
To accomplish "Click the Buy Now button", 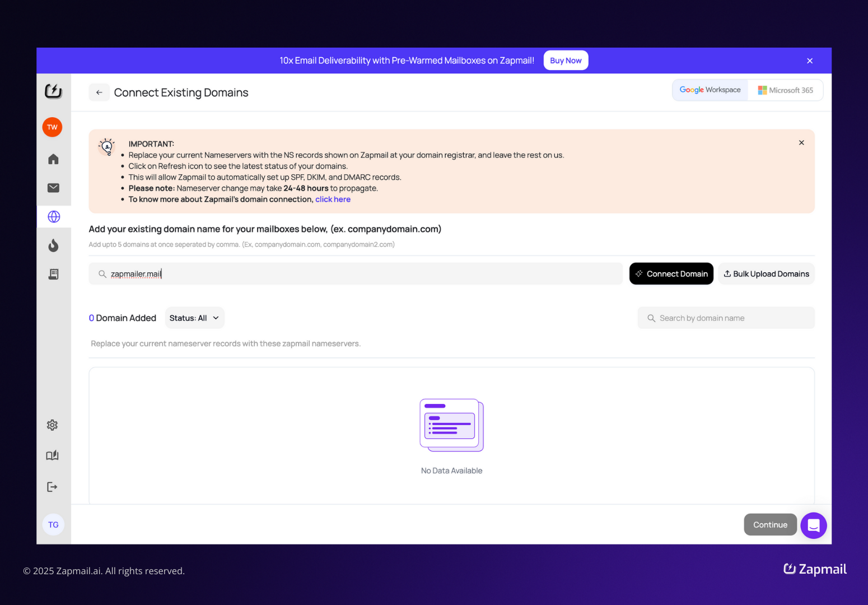I will click(x=566, y=61).
